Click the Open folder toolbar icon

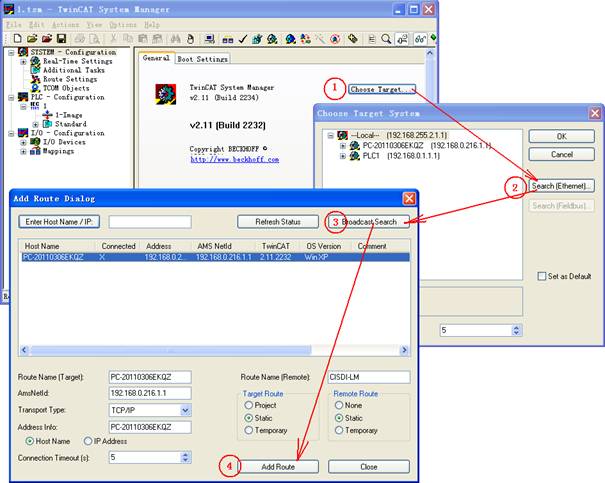[x=32, y=38]
